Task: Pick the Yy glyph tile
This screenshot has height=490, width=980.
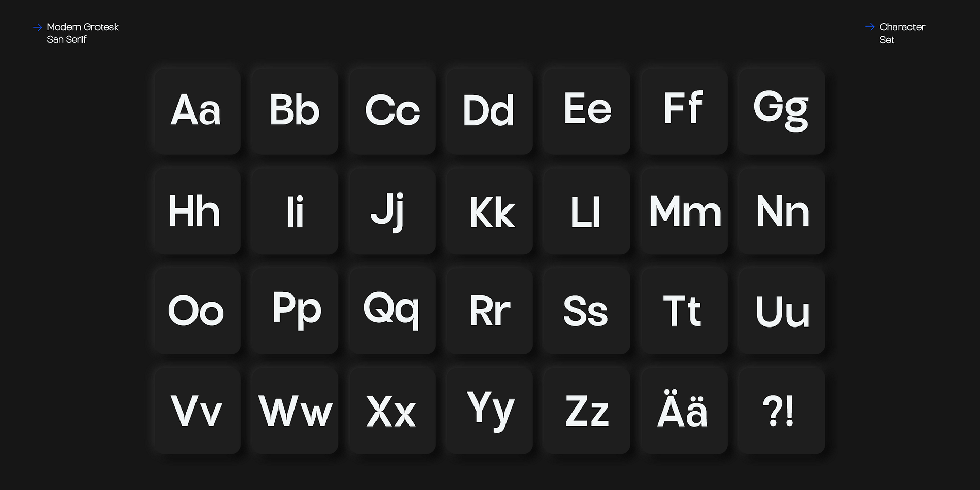Action: 489,411
